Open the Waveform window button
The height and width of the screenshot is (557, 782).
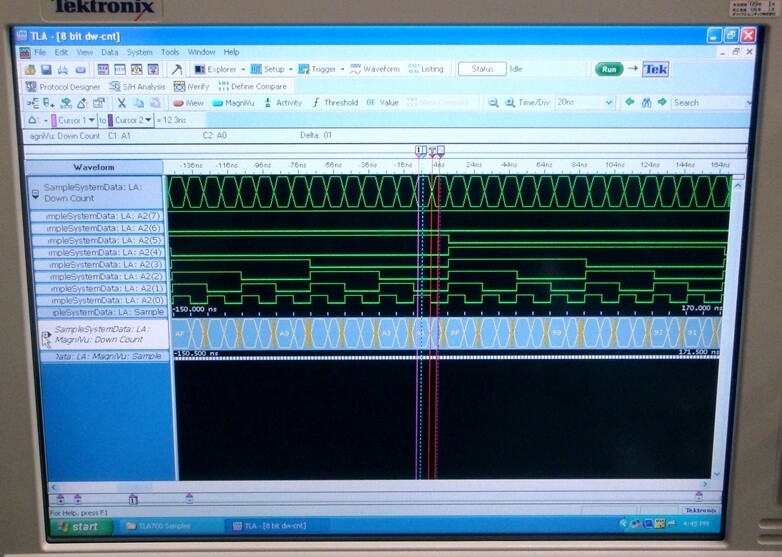click(x=375, y=69)
